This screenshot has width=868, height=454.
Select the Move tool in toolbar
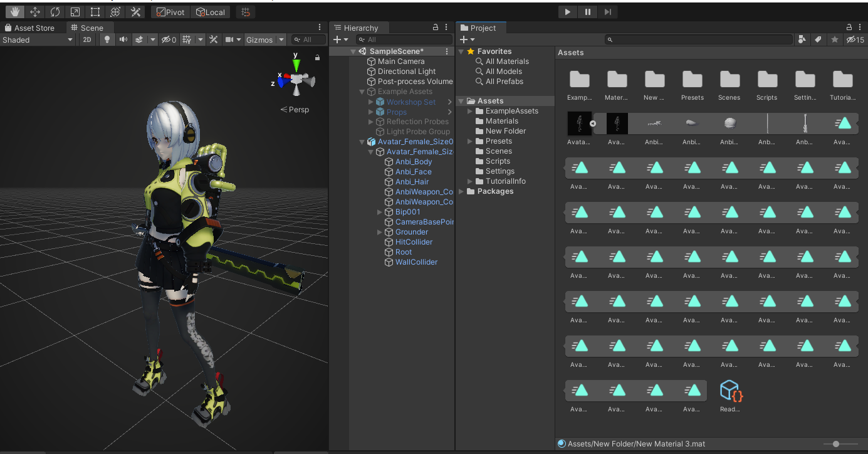click(34, 12)
